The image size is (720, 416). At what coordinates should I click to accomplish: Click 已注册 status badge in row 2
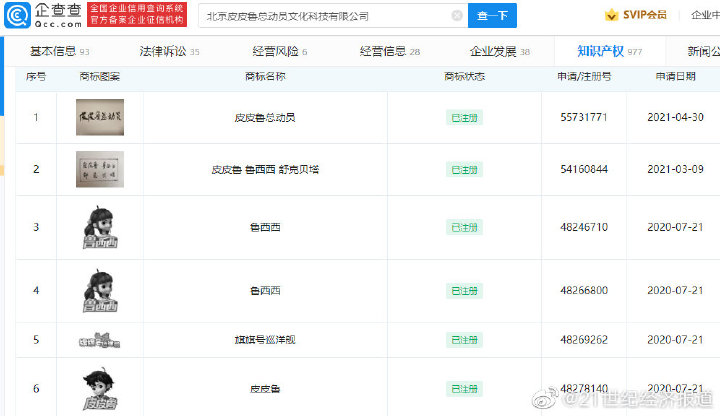pyautogui.click(x=464, y=170)
